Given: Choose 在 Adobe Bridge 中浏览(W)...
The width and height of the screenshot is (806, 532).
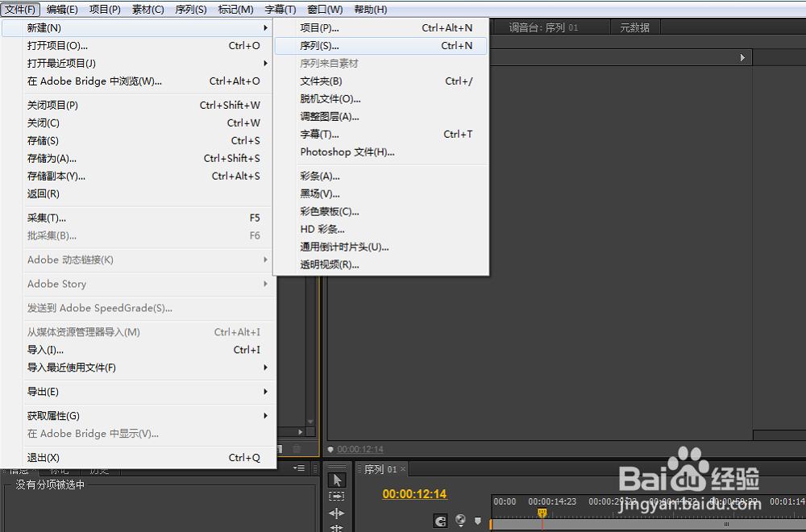Looking at the screenshot, I should pos(137,81).
